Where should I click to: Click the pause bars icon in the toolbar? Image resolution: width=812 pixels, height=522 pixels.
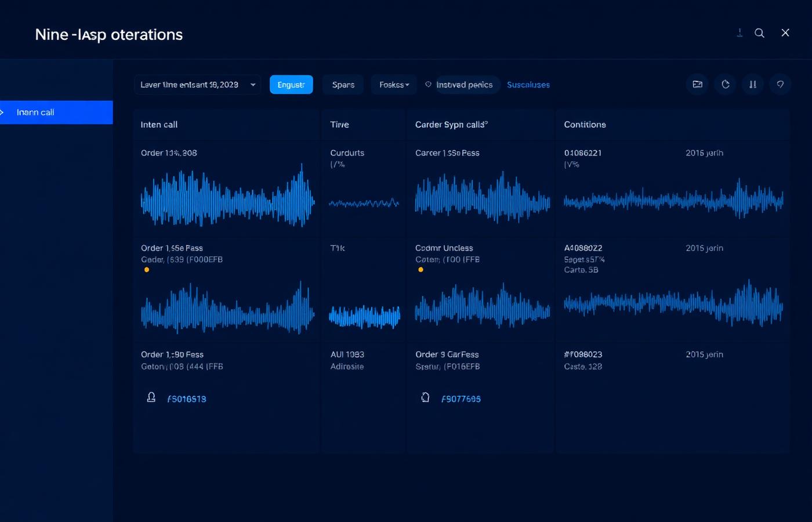pos(753,85)
